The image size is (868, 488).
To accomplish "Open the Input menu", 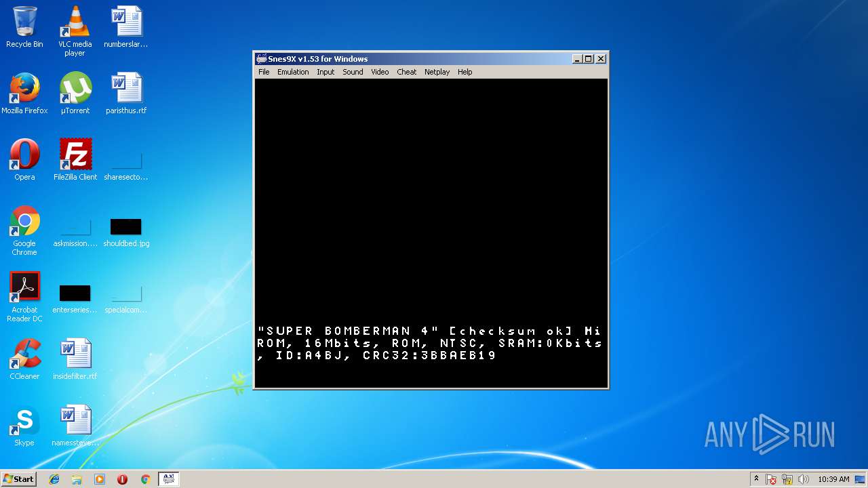I will (325, 72).
